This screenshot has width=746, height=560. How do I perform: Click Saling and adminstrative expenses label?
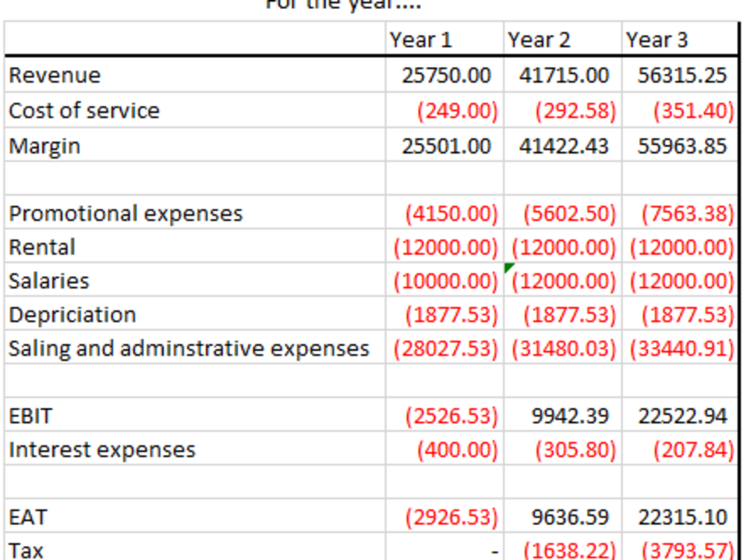tap(189, 348)
